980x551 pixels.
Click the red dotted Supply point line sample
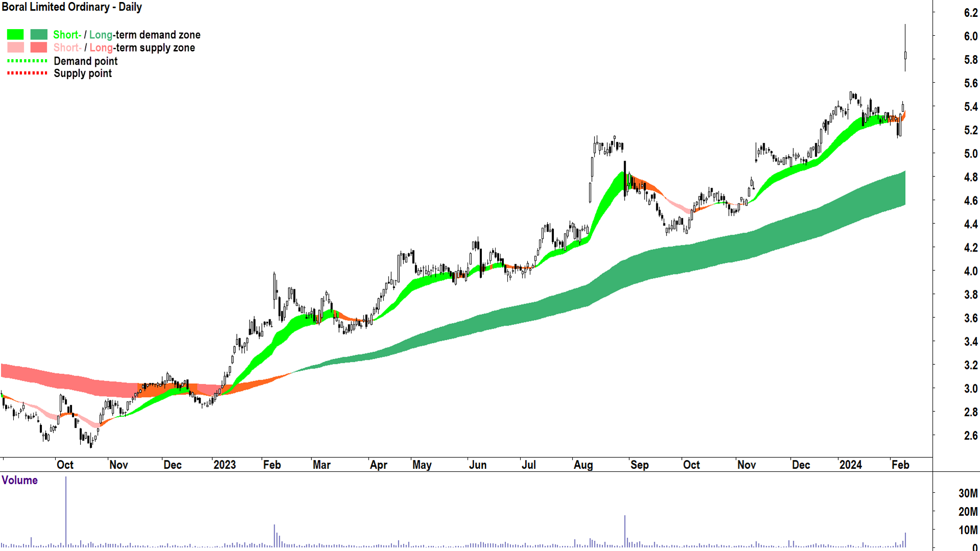[27, 73]
